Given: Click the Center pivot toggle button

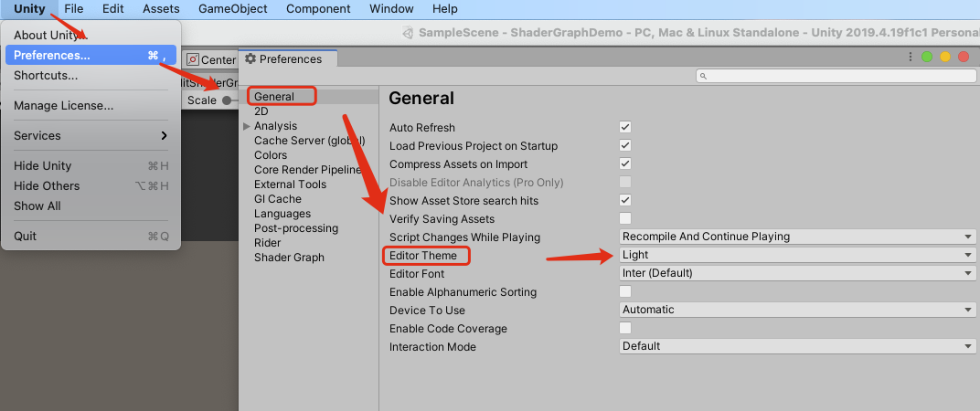Looking at the screenshot, I should [212, 60].
